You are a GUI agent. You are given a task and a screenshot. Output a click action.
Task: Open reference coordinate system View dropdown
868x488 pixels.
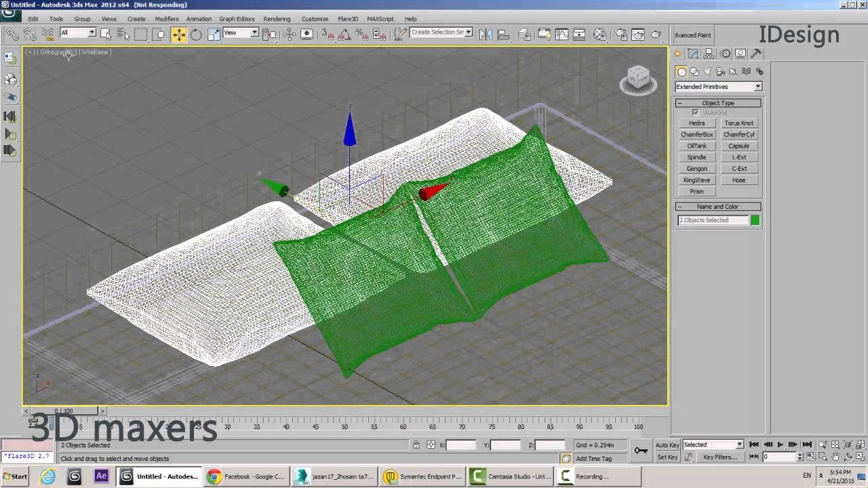point(241,33)
